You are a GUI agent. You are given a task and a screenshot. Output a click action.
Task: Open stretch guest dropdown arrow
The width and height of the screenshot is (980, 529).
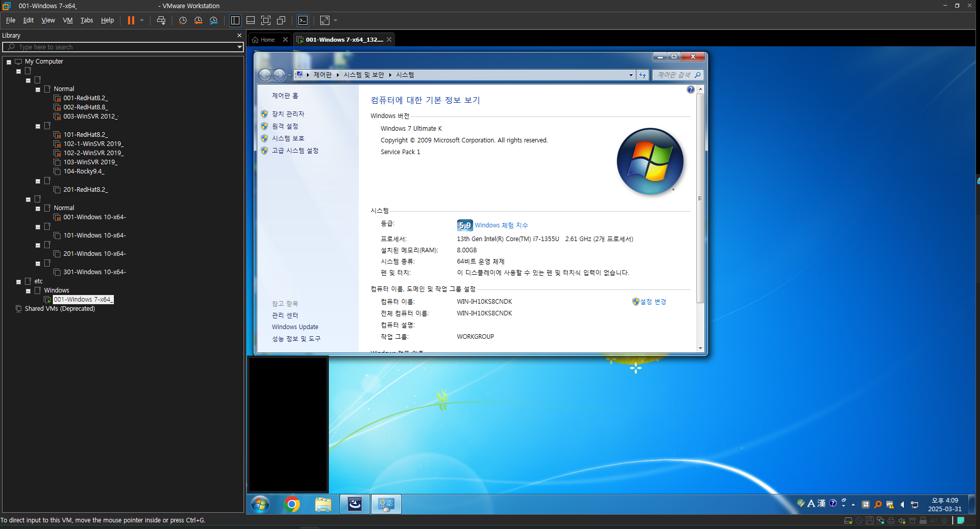pyautogui.click(x=335, y=20)
